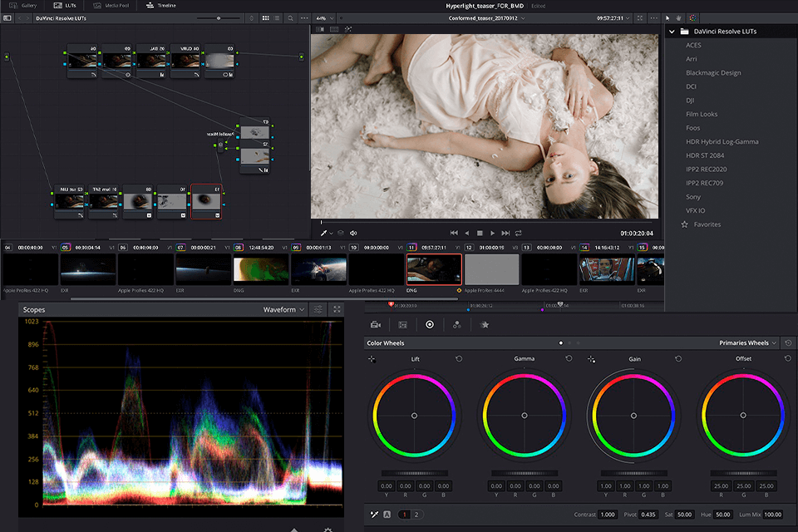Select color wheels page 2 button
The width and height of the screenshot is (798, 532).
tap(416, 515)
